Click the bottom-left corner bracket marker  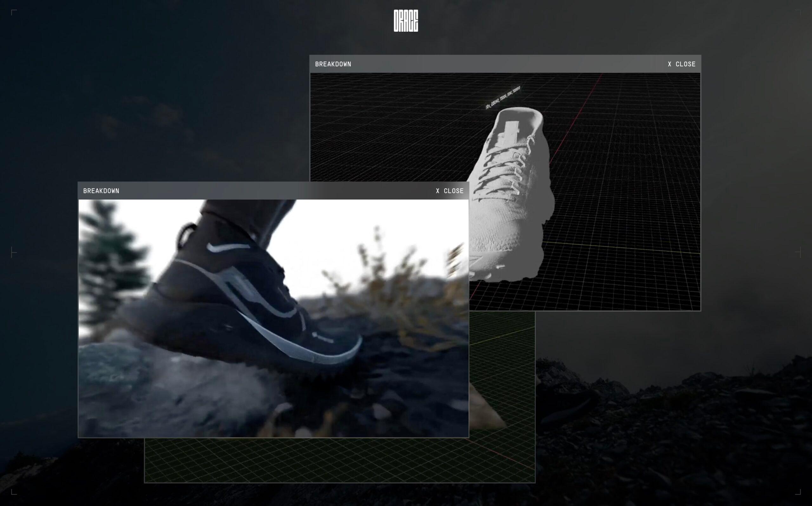coord(14,492)
